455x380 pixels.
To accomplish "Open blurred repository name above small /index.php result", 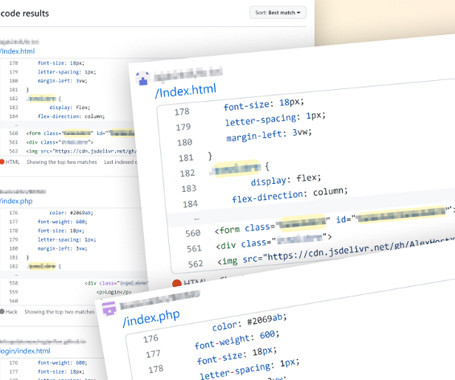I will pos(23,192).
